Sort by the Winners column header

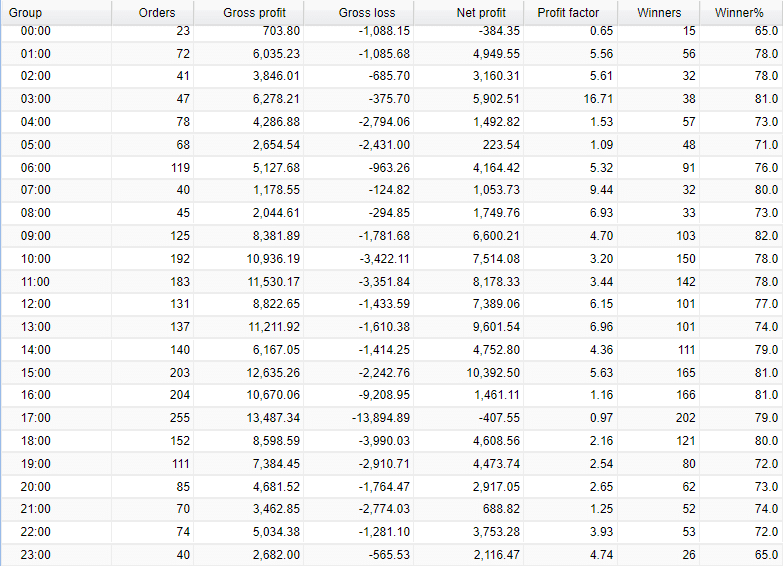pyautogui.click(x=659, y=12)
